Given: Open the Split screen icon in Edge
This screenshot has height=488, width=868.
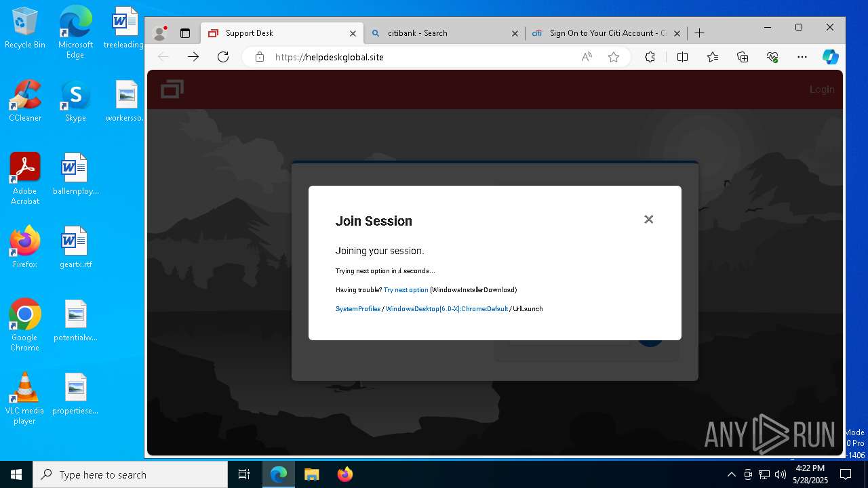Looking at the screenshot, I should click(x=683, y=57).
